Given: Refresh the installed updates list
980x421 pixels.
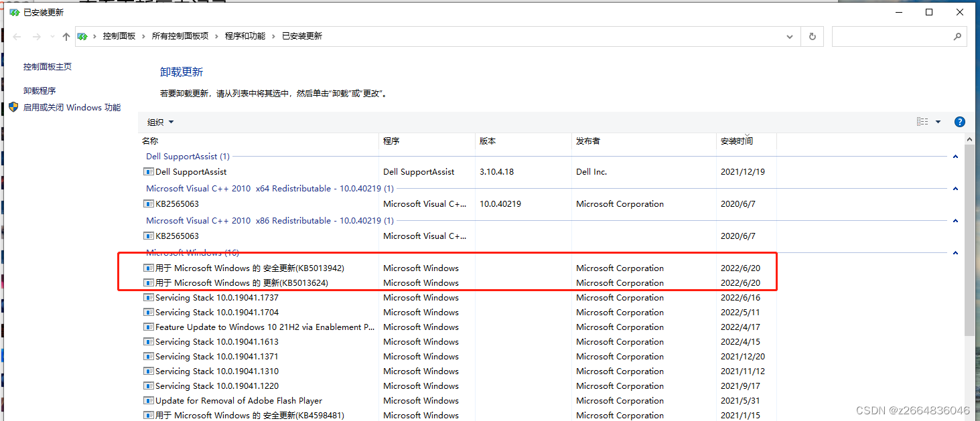Looking at the screenshot, I should click(x=813, y=36).
